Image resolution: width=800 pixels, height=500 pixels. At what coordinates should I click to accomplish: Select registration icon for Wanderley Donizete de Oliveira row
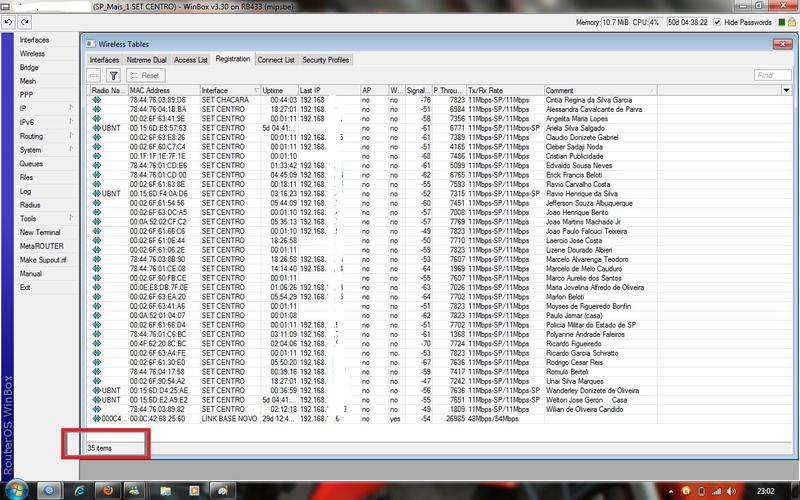point(96,390)
